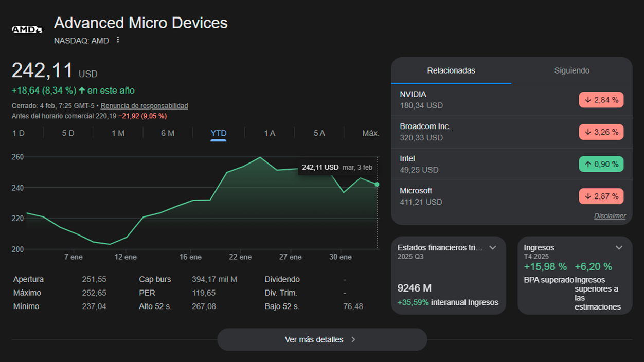Click the AMD company logo icon
The height and width of the screenshot is (362, 644).
[26, 29]
